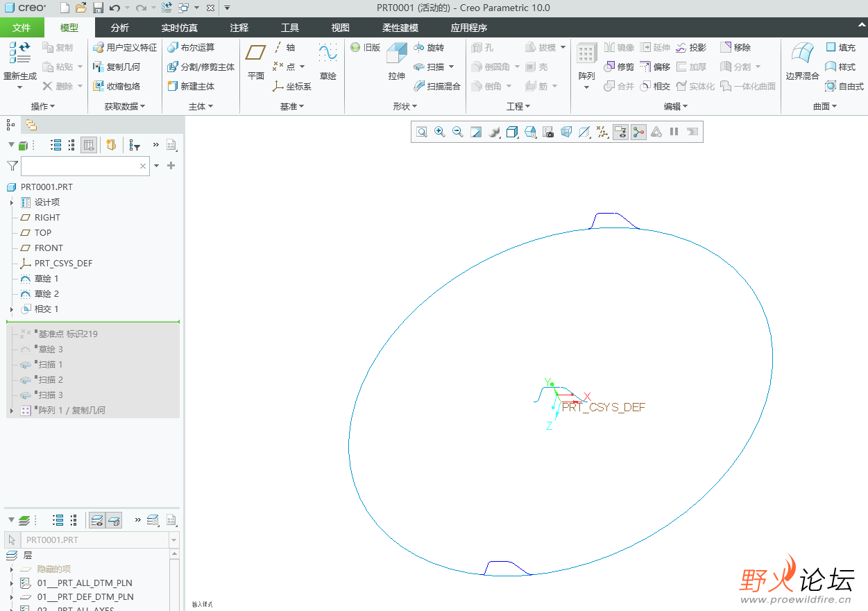Screen dimensions: 868x611
Task: Toggle the tree columns display button
Action: (89, 145)
